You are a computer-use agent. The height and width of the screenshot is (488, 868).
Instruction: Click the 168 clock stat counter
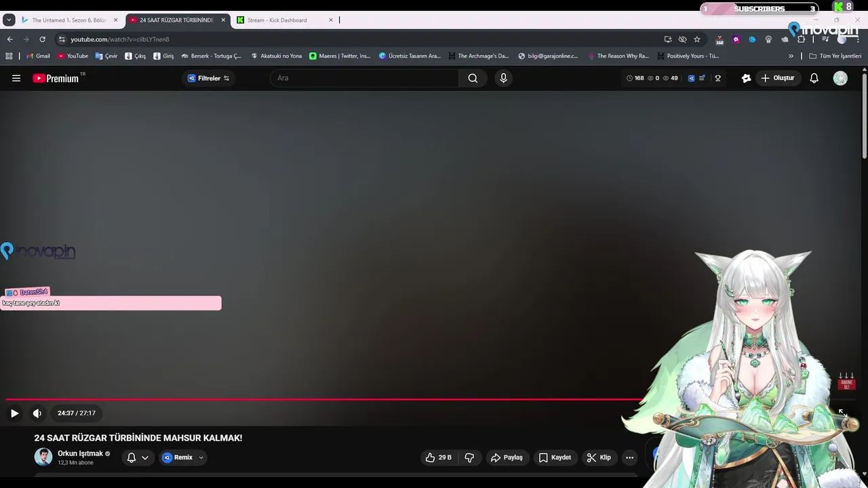635,78
